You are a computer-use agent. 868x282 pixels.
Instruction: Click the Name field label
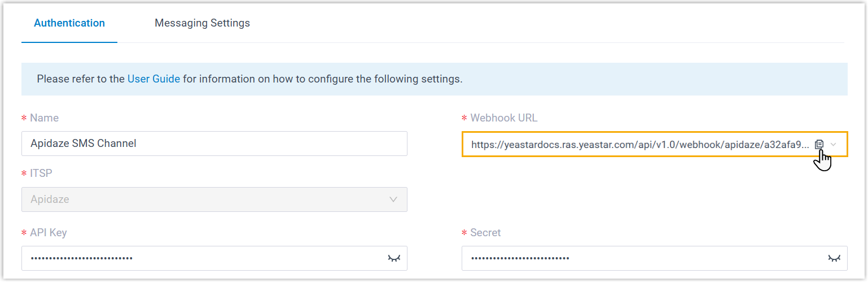(44, 118)
